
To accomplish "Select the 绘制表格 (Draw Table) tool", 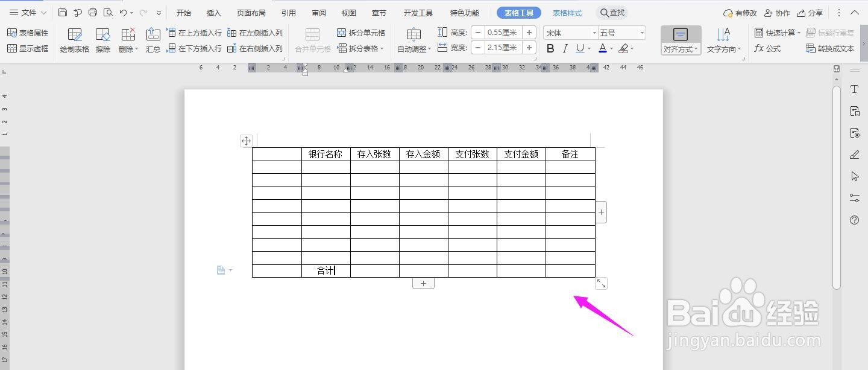I will pyautogui.click(x=74, y=40).
